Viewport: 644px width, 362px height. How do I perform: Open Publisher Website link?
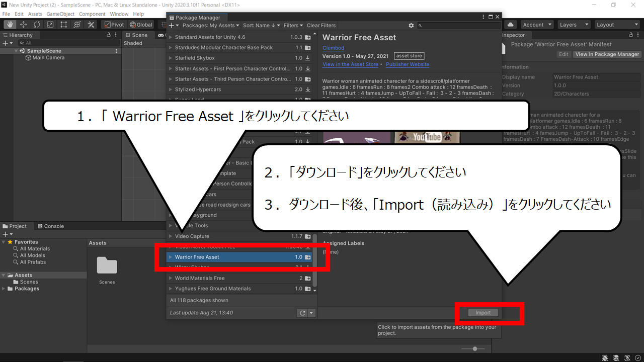[408, 64]
